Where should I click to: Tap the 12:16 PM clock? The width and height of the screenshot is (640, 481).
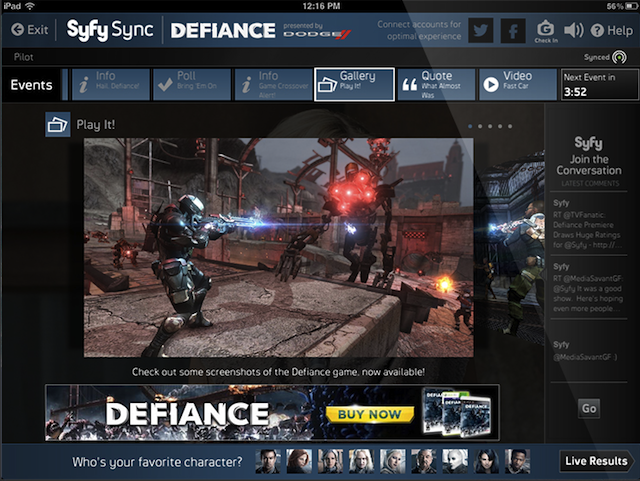321,6
